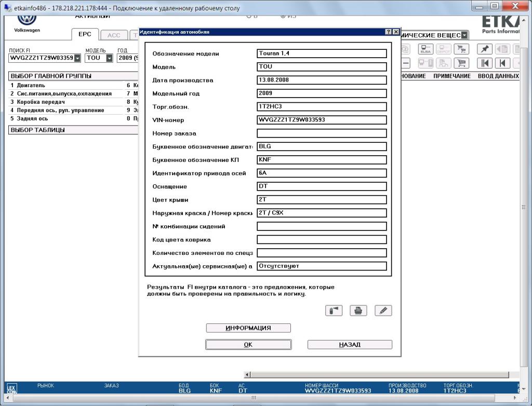The width and height of the screenshot is (532, 406).
Task: Click the greyed list-with-arrow icon beside pushpin
Action: 502,49
